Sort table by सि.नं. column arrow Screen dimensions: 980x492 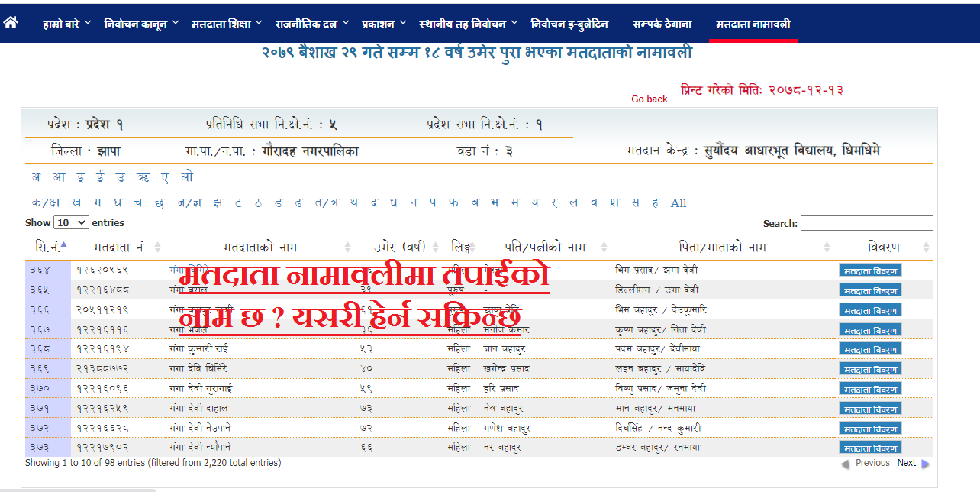click(64, 245)
